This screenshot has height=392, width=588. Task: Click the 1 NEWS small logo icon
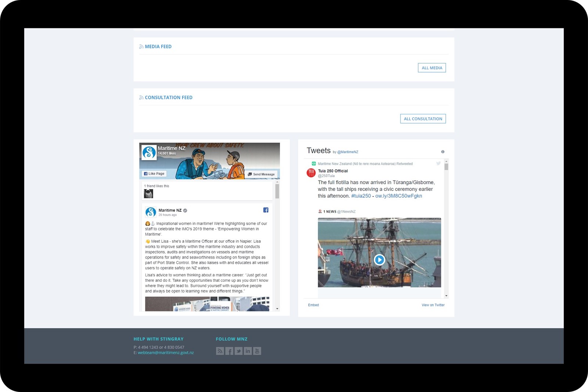click(x=320, y=212)
